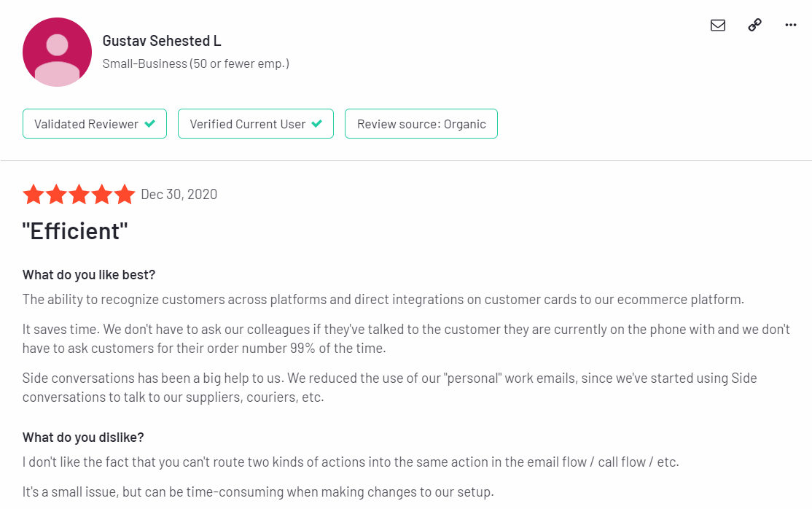Click the third rating star
This screenshot has height=509, width=812.
click(x=79, y=195)
